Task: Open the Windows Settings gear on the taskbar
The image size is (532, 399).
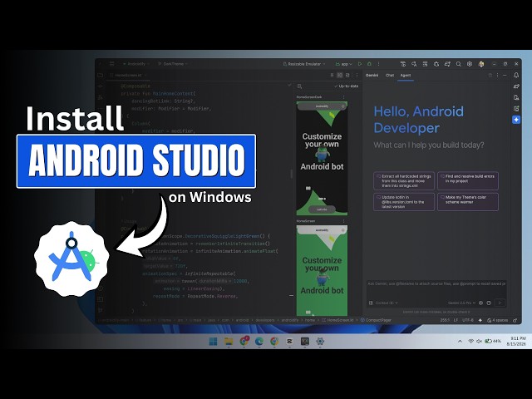Action: [x=320, y=341]
